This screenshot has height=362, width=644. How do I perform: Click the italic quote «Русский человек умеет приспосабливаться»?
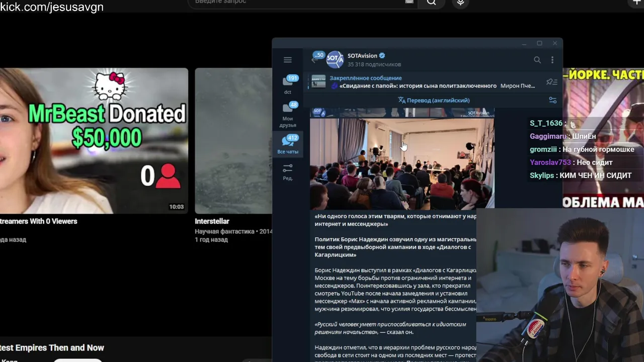coord(390,328)
